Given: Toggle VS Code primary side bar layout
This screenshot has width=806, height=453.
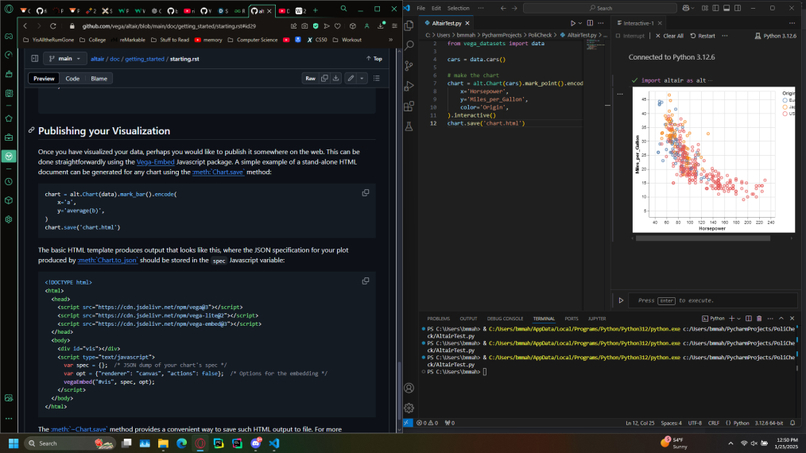Looking at the screenshot, I should coord(716,8).
